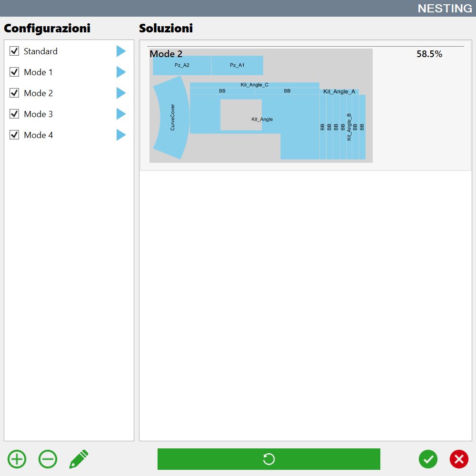
Task: Run the Mode 2 play arrow
Action: (x=121, y=93)
